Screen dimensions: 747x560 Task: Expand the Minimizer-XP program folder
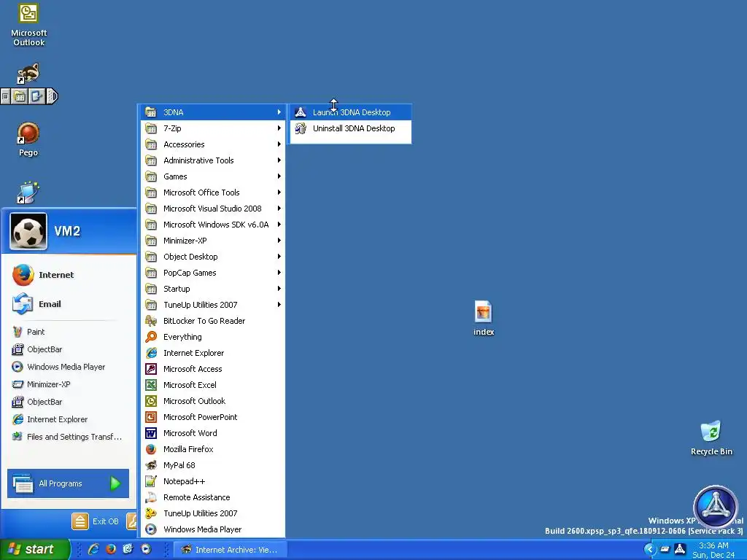click(x=213, y=241)
